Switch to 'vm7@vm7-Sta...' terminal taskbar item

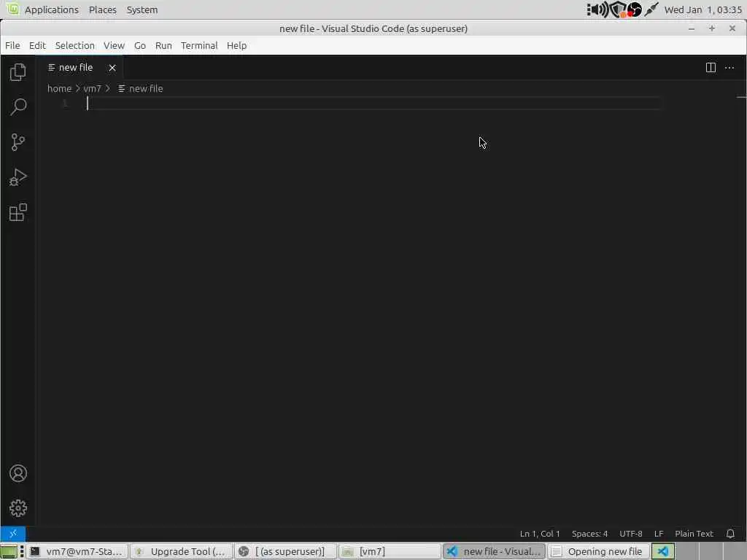coord(77,551)
